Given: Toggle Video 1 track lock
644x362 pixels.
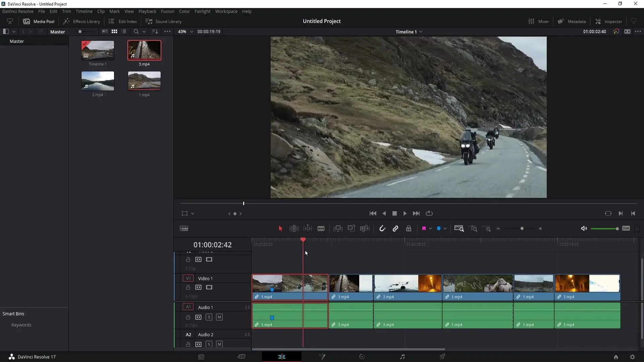Looking at the screenshot, I should pyautogui.click(x=187, y=288).
